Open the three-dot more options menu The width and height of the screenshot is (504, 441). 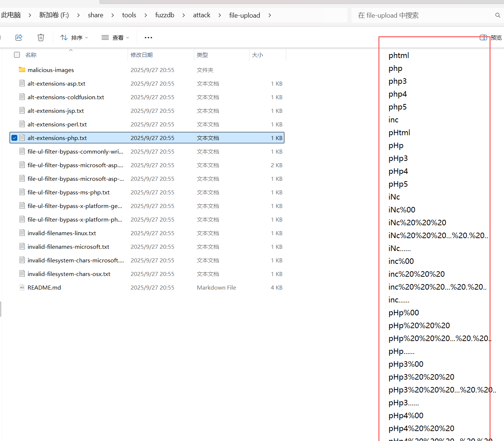pos(148,37)
